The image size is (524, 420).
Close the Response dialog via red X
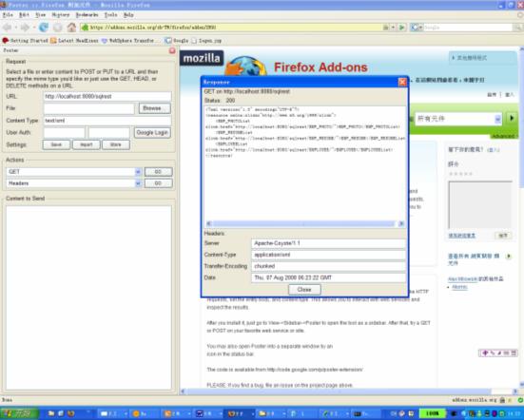click(402, 82)
